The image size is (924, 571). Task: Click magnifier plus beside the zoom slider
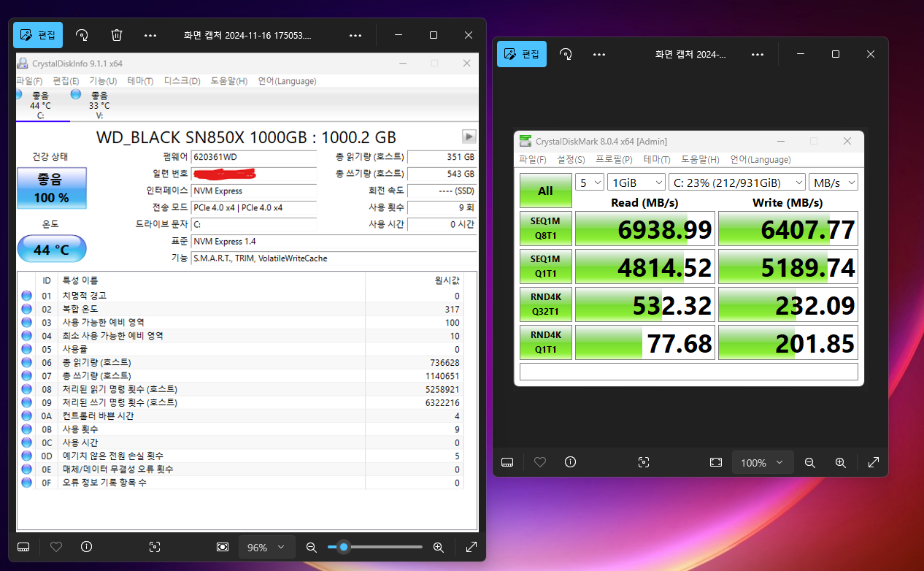[x=438, y=547]
